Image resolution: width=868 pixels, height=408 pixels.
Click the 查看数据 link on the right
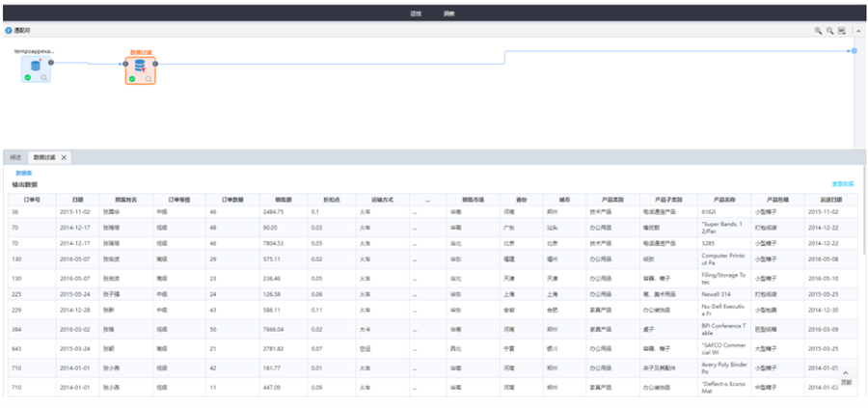[x=842, y=183]
